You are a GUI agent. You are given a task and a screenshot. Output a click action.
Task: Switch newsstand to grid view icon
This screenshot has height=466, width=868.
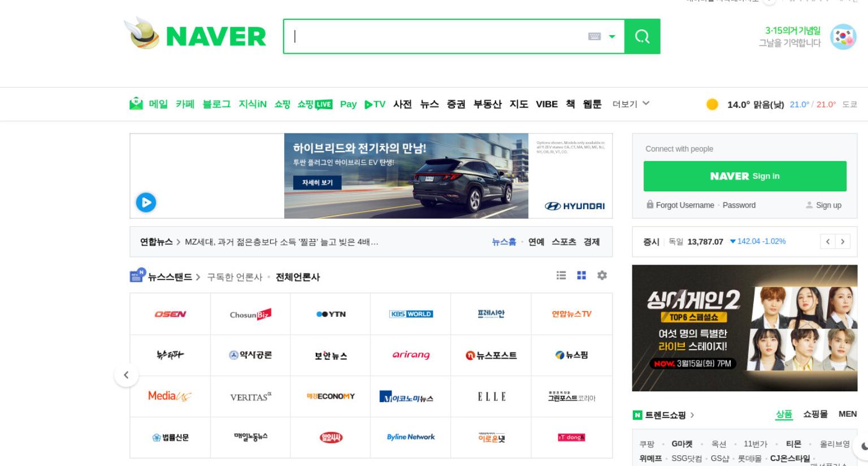tap(581, 275)
